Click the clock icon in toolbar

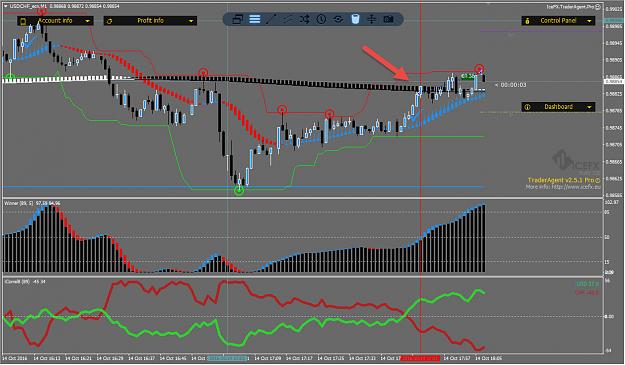pos(321,19)
